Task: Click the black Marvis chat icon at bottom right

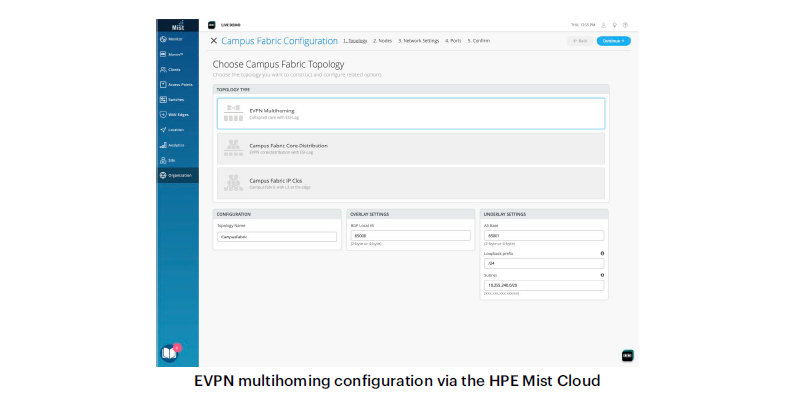Action: 628,356
